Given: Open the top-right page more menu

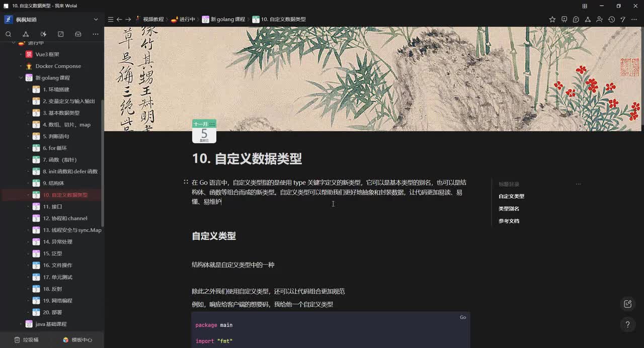Looking at the screenshot, I should point(635,19).
